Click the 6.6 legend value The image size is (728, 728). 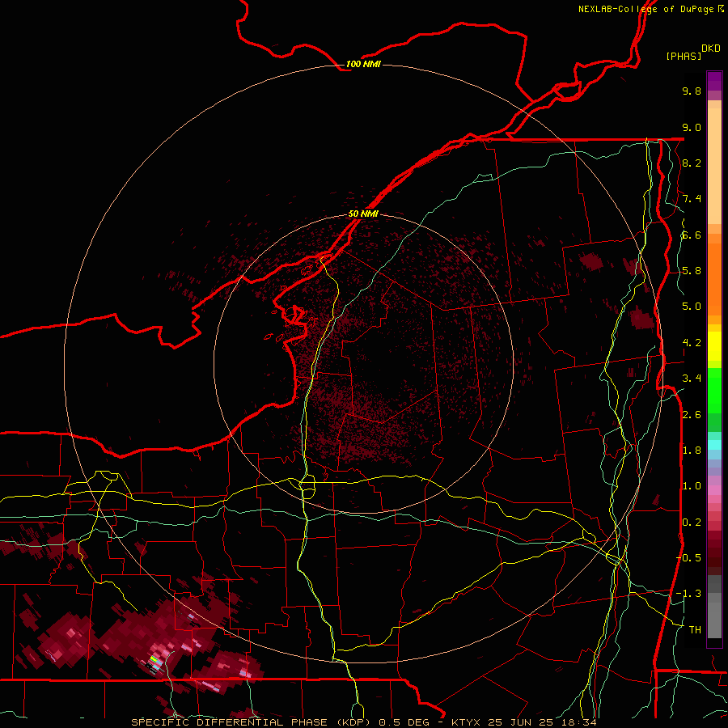(x=692, y=235)
